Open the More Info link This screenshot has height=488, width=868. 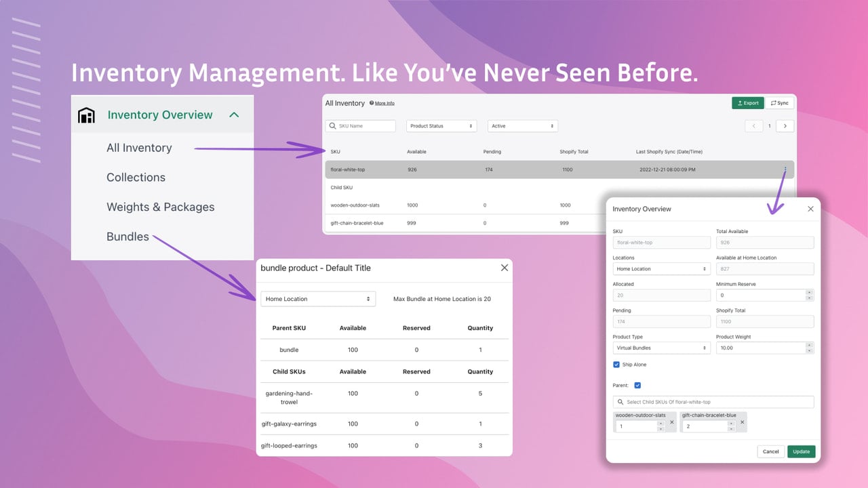(384, 103)
